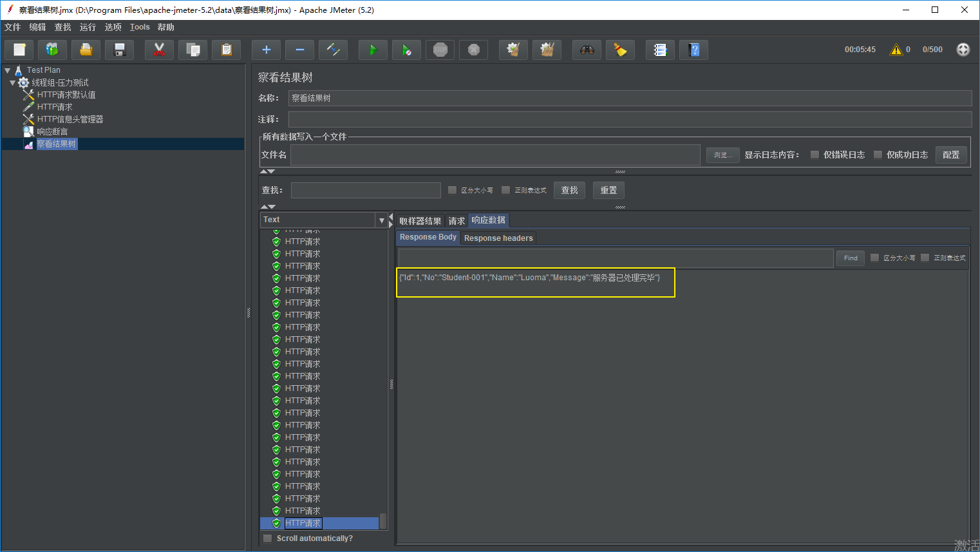Click the result panel splitter arrow
Screen dimensions: 980x552
[391, 220]
